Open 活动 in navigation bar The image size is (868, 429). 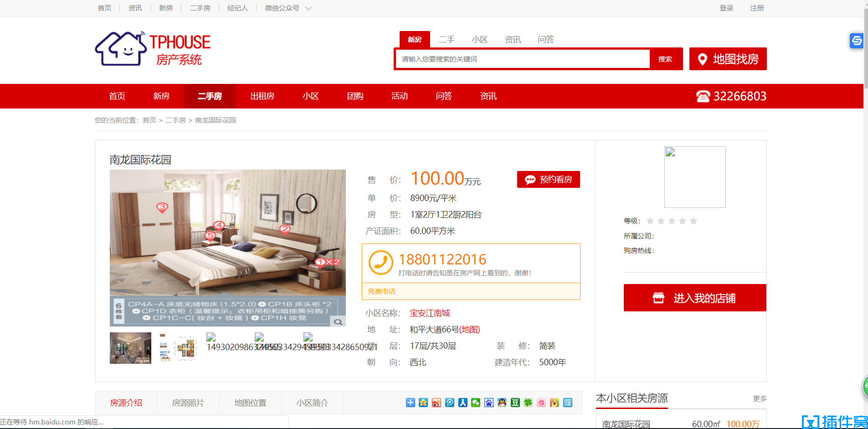[400, 96]
